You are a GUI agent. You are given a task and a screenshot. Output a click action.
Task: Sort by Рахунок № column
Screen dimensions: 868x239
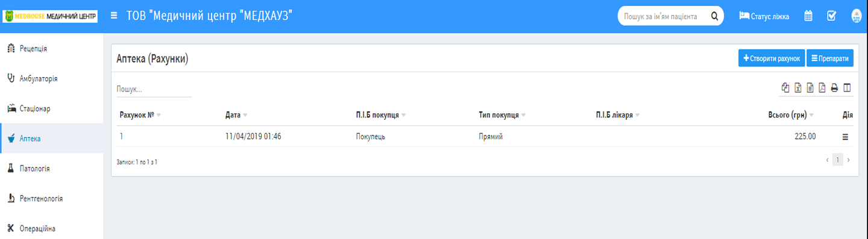point(140,114)
